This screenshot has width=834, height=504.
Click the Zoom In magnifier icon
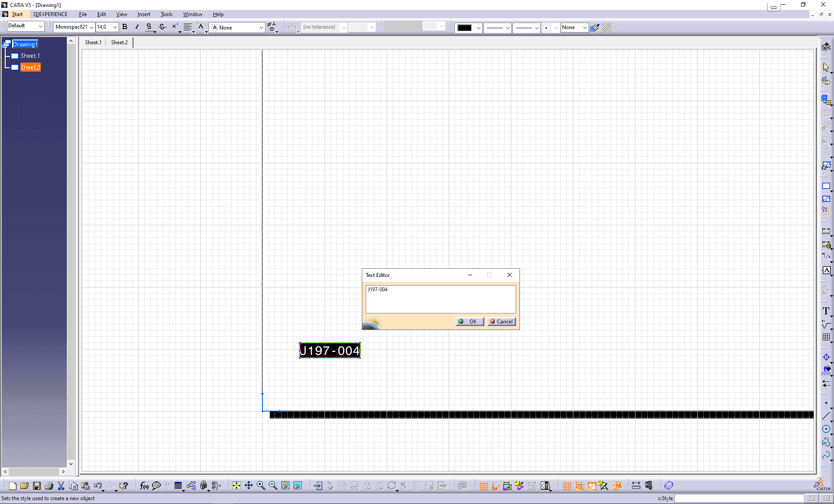[261, 486]
